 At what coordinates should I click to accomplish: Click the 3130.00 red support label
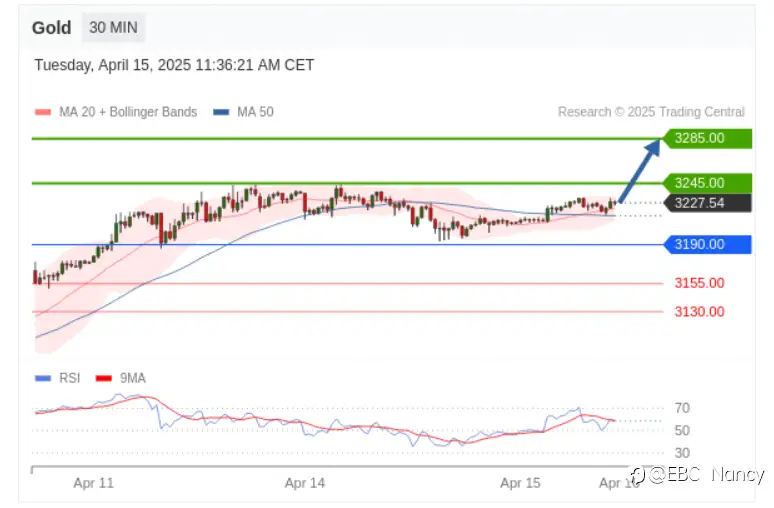click(x=699, y=312)
